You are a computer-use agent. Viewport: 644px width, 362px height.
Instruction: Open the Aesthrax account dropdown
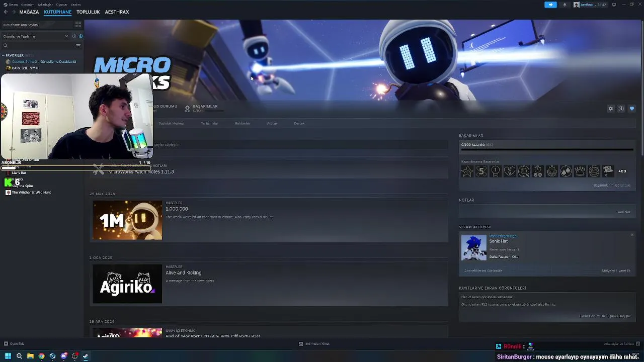point(591,5)
